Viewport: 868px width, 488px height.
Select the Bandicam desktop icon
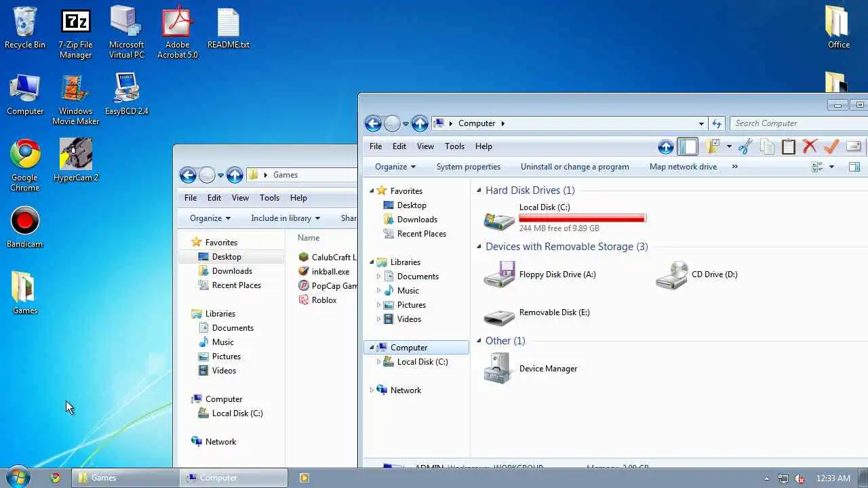(25, 228)
